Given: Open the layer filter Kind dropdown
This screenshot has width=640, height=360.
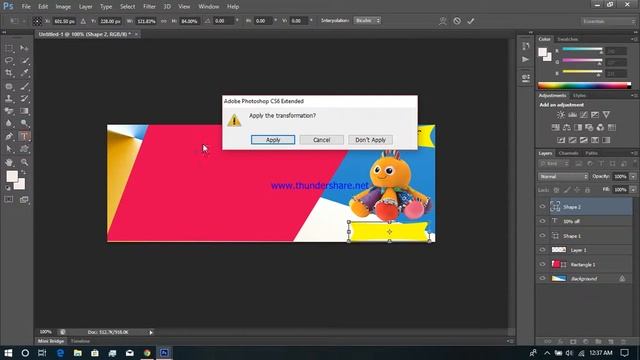Looking at the screenshot, I should point(554,164).
